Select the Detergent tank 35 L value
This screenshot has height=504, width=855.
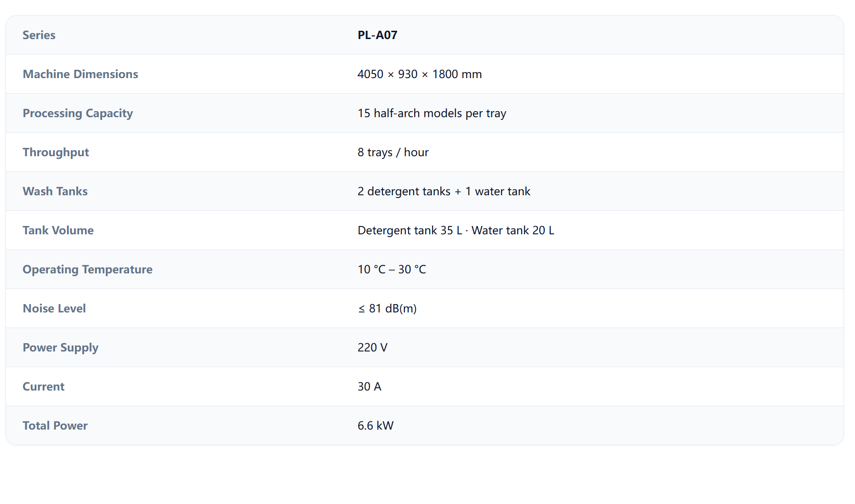[x=410, y=230]
